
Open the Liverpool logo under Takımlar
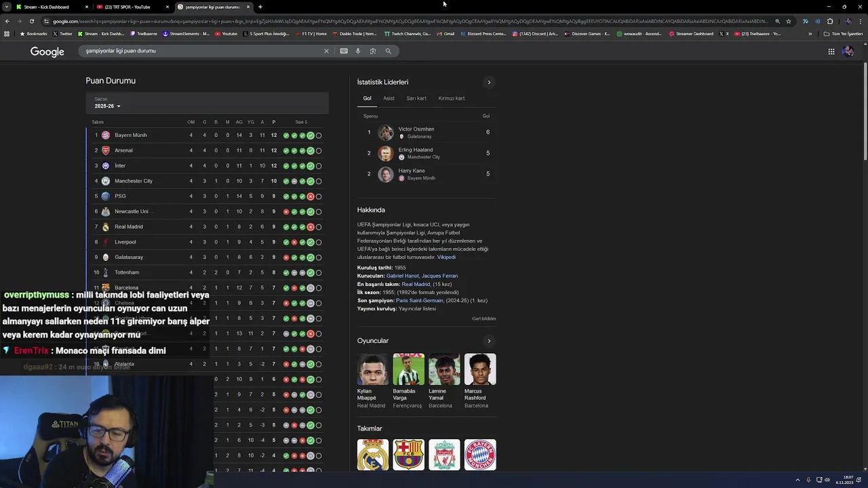pyautogui.click(x=444, y=455)
